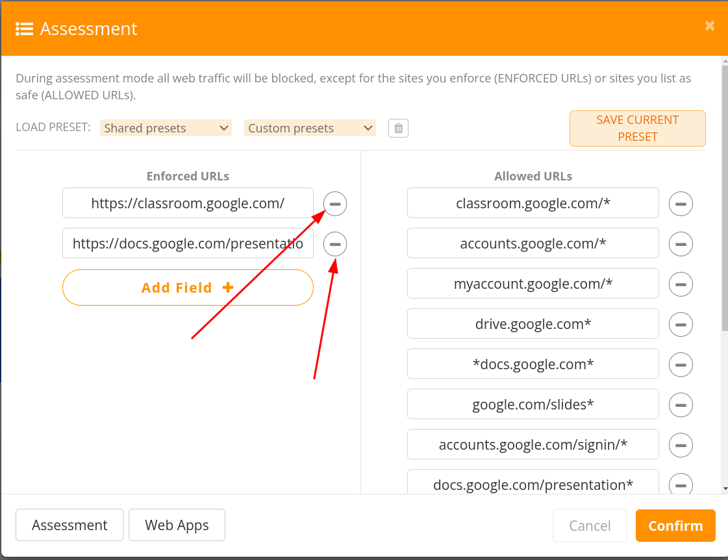
Task: Edit the drive.google.com* allowed URL field
Action: (533, 323)
